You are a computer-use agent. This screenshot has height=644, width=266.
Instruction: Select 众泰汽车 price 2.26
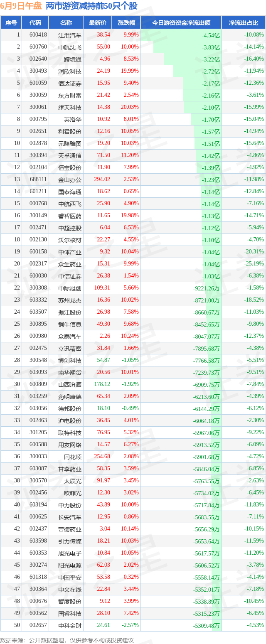point(105,337)
